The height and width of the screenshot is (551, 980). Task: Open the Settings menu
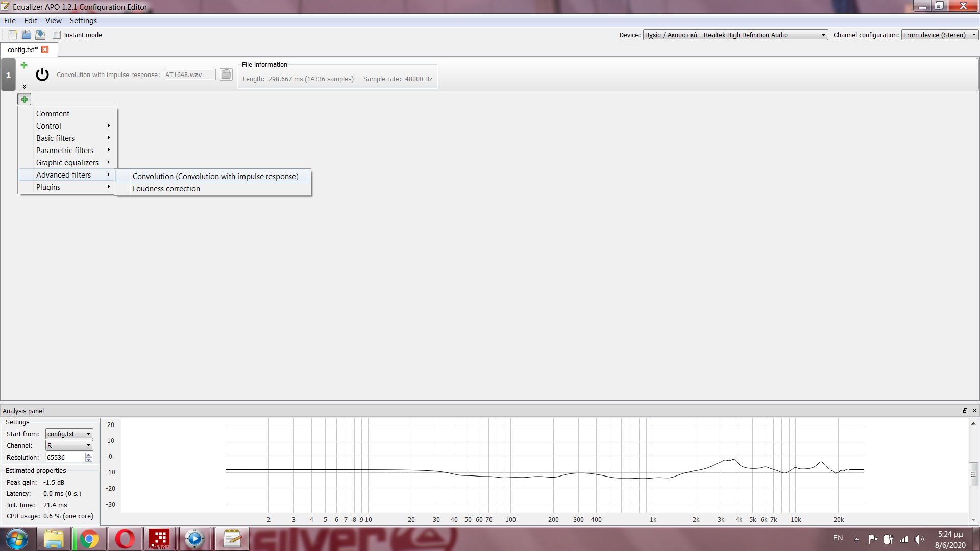[83, 21]
